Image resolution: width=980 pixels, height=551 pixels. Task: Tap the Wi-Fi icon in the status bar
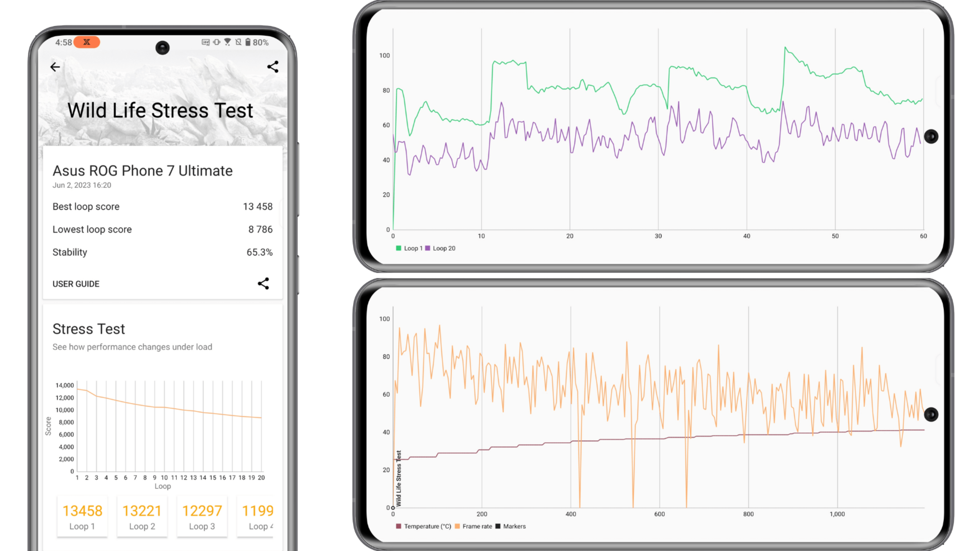click(227, 42)
